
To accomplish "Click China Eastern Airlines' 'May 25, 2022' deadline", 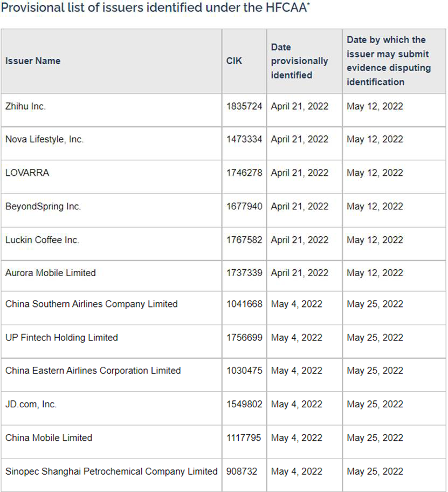I will tap(375, 371).
